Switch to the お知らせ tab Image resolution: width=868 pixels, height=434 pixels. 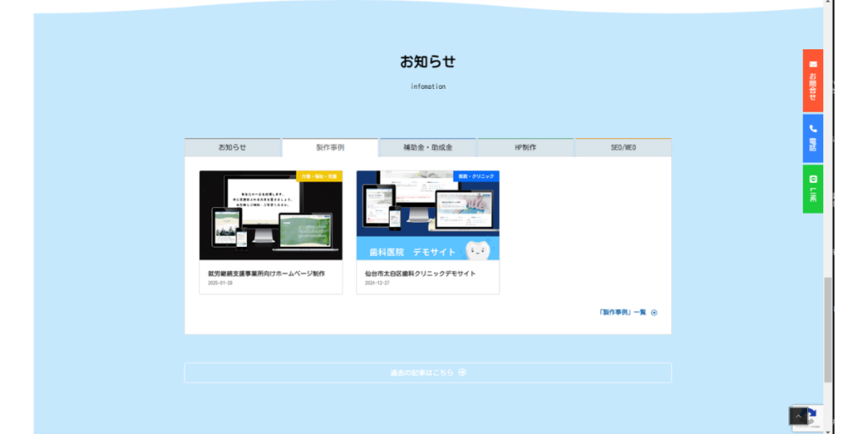232,147
